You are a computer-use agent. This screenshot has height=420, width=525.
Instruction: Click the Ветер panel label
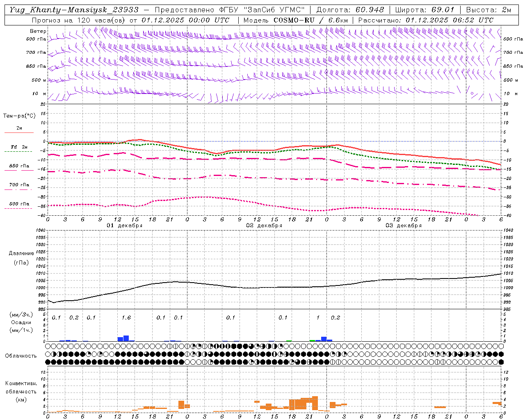click(x=38, y=31)
